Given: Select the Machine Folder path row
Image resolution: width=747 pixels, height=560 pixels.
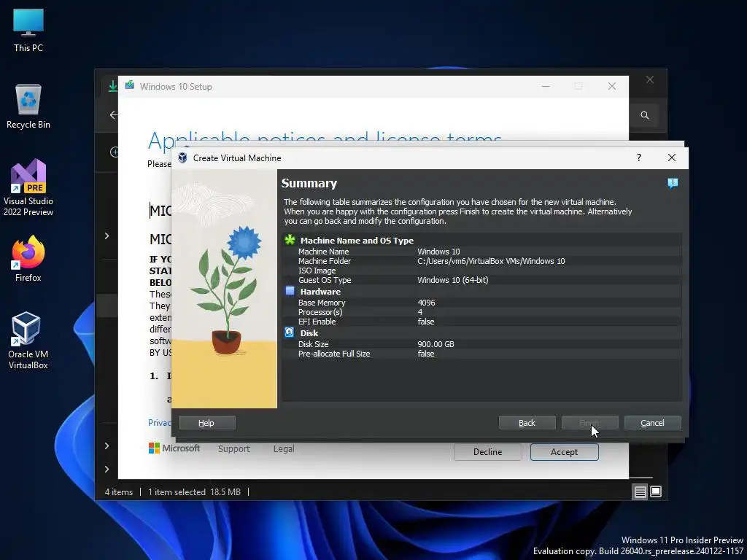Looking at the screenshot, I should pyautogui.click(x=481, y=261).
